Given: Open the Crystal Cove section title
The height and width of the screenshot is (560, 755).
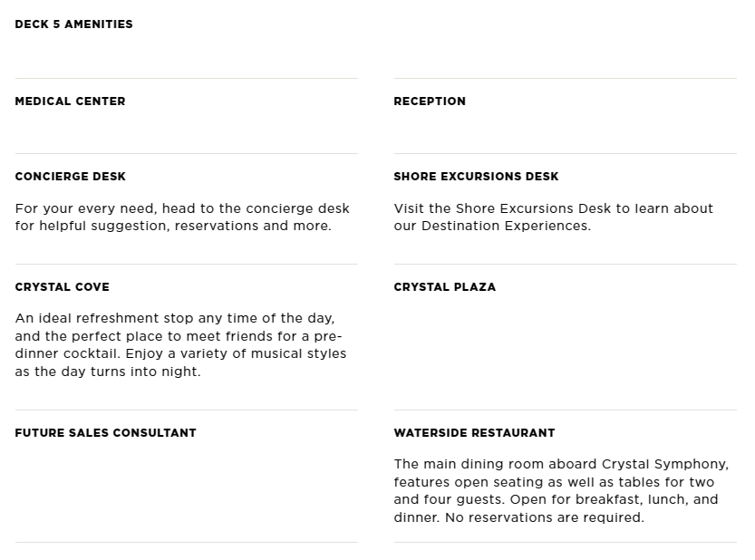Looking at the screenshot, I should [63, 287].
